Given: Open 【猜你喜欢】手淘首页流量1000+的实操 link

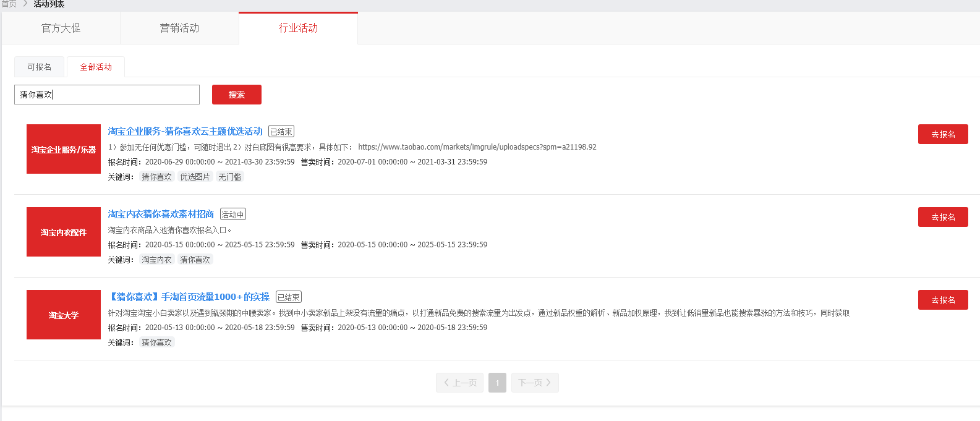Looking at the screenshot, I should (189, 297).
